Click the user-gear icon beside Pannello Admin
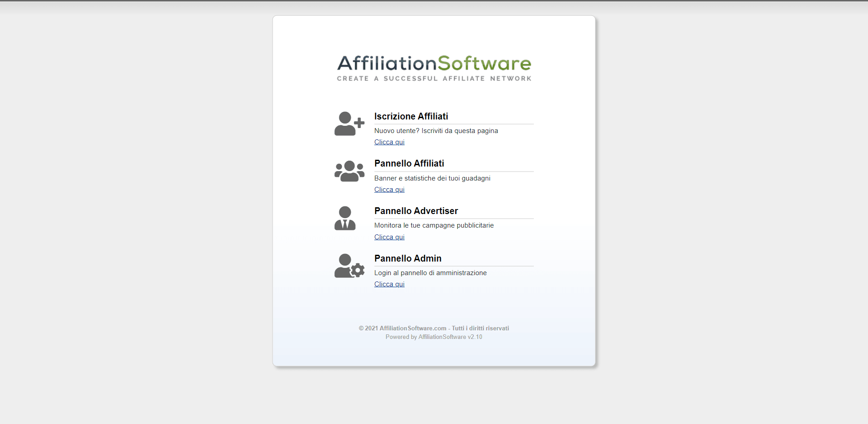The height and width of the screenshot is (424, 868). [x=349, y=266]
